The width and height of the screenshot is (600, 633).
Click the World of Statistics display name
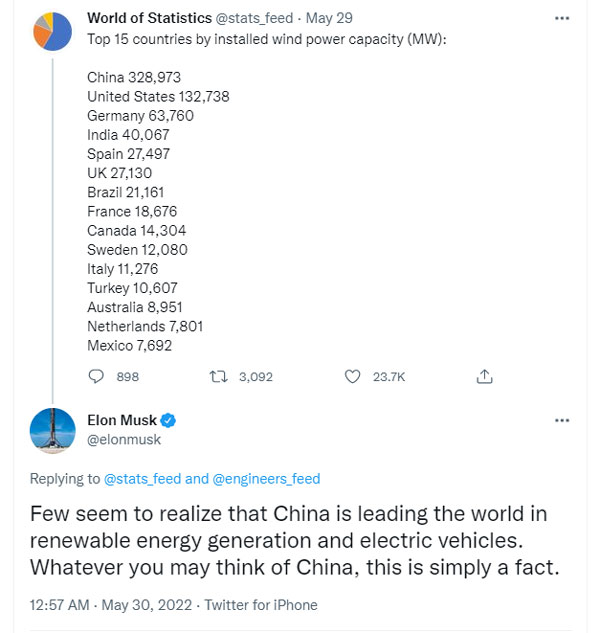point(149,18)
